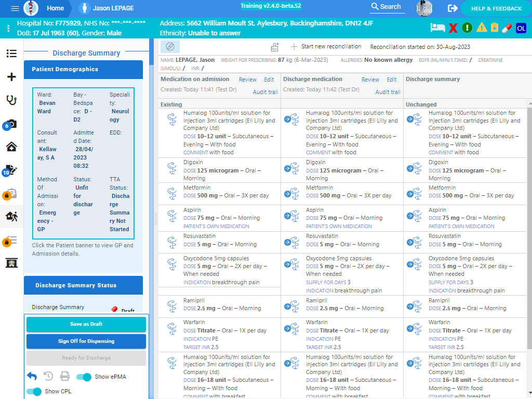Open the Search field
The image size is (532, 399).
point(387,7)
